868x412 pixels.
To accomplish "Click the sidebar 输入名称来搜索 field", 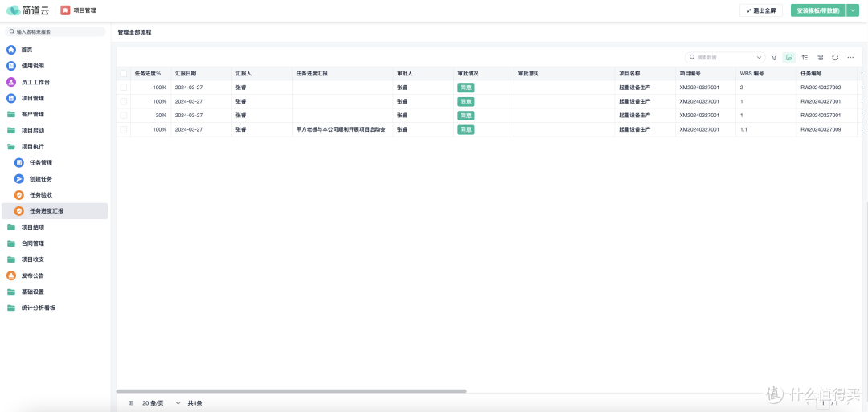I will tap(55, 32).
